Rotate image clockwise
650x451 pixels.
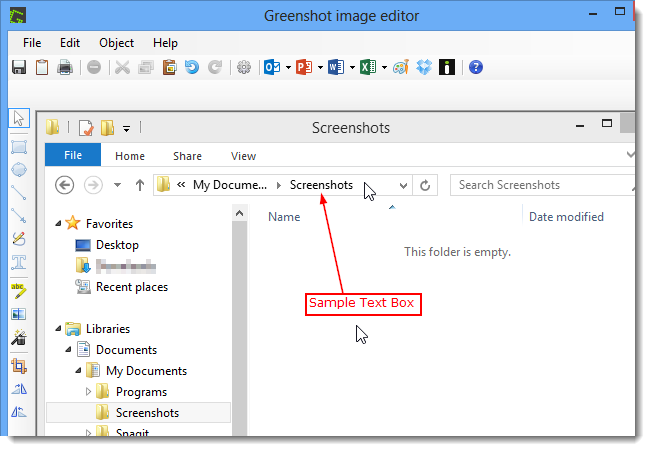(x=19, y=389)
